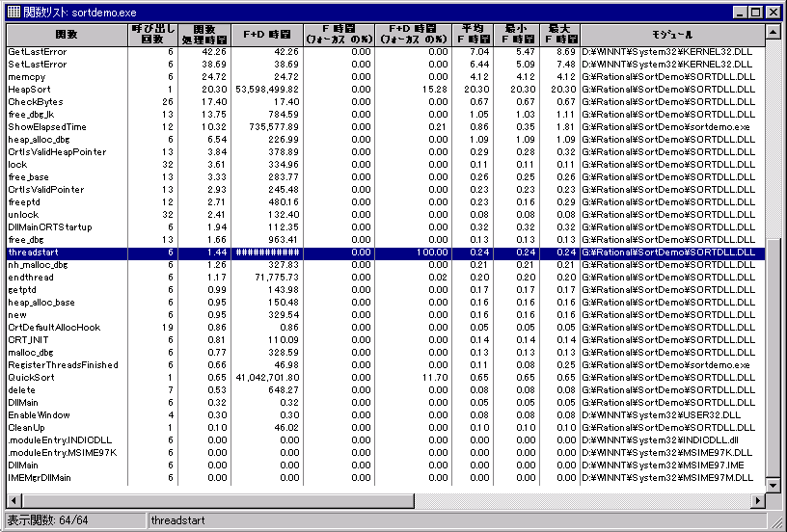
Task: Click the F+D 時間 column header
Action: click(x=267, y=35)
